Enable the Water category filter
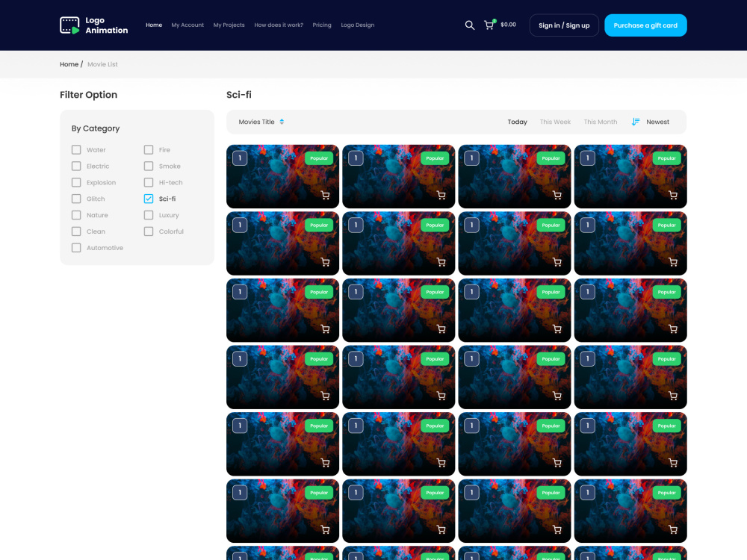The width and height of the screenshot is (747, 560). click(76, 150)
